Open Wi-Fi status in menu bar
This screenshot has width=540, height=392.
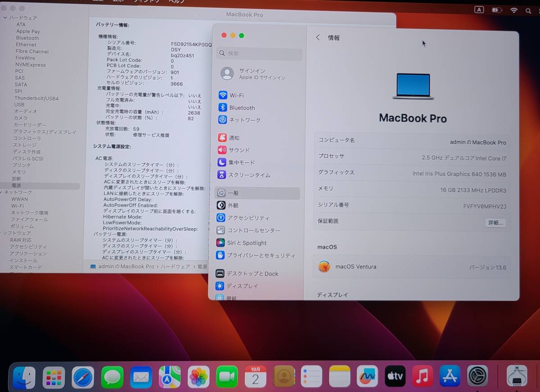513,10
